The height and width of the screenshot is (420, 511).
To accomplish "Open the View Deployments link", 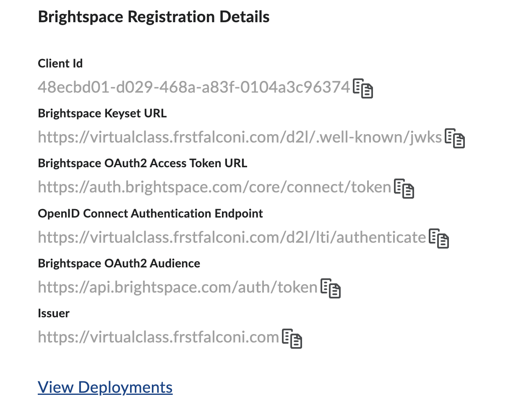I will pyautogui.click(x=105, y=387).
